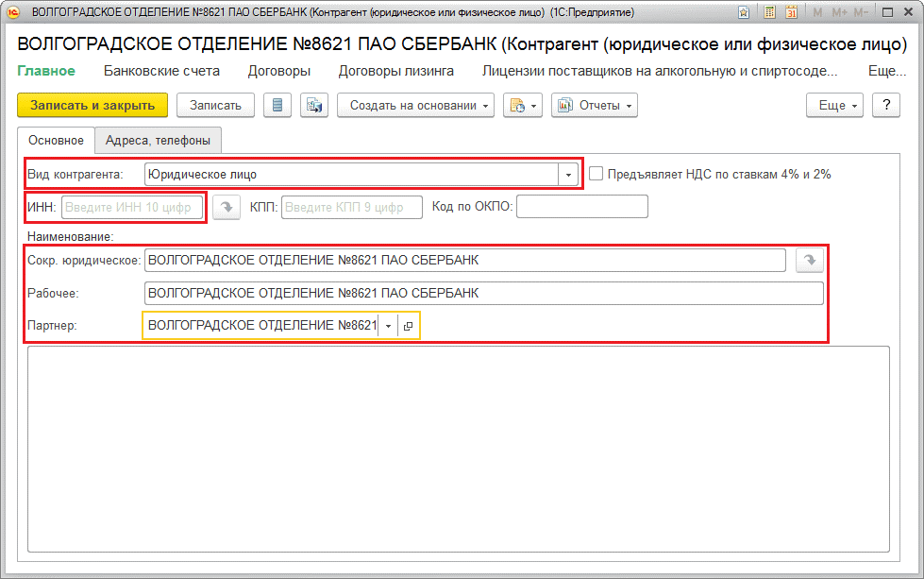Expand the Партнер field dropdown arrow
Image resolution: width=924 pixels, height=579 pixels.
tap(388, 326)
